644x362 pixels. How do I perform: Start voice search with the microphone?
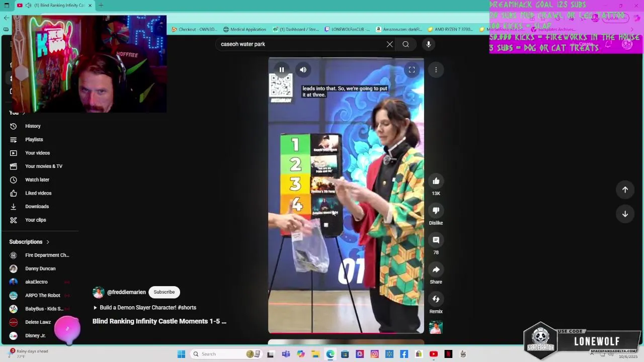point(429,44)
